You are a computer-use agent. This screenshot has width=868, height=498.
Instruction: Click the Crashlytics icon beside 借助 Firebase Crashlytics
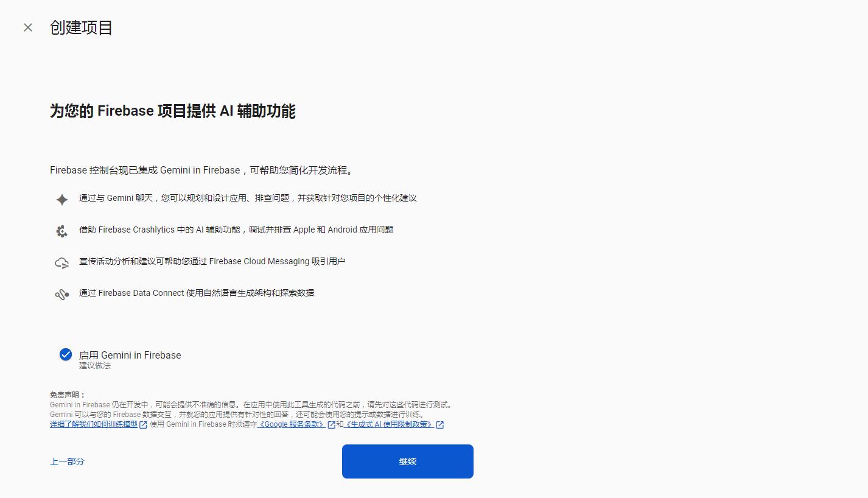pos(62,231)
